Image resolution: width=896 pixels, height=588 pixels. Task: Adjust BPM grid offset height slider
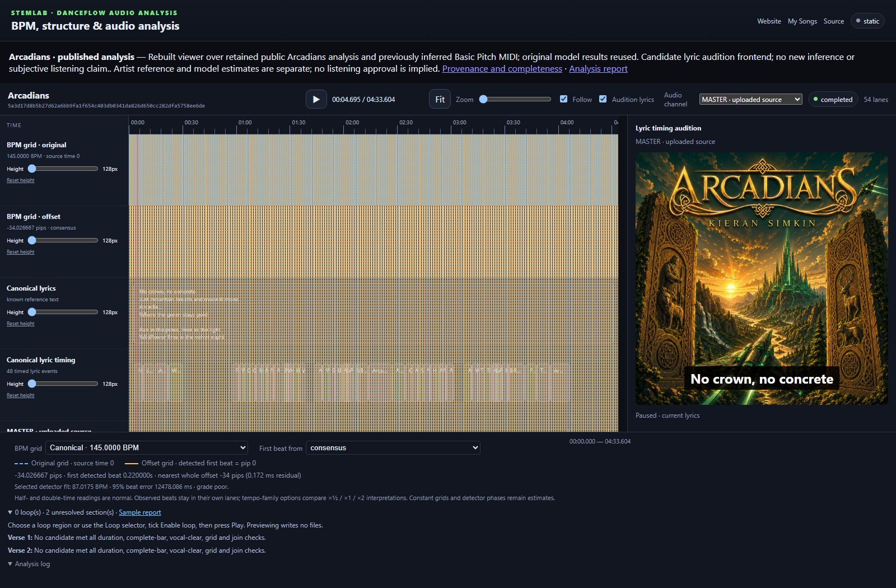pos(63,240)
